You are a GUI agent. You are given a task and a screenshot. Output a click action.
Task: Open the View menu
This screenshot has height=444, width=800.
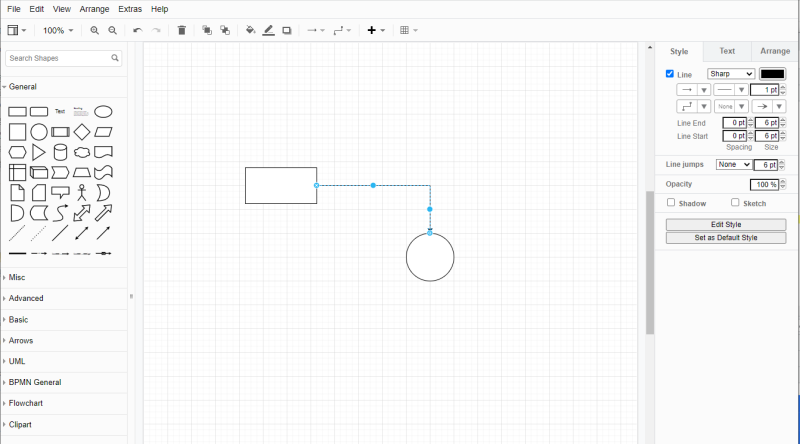click(62, 9)
